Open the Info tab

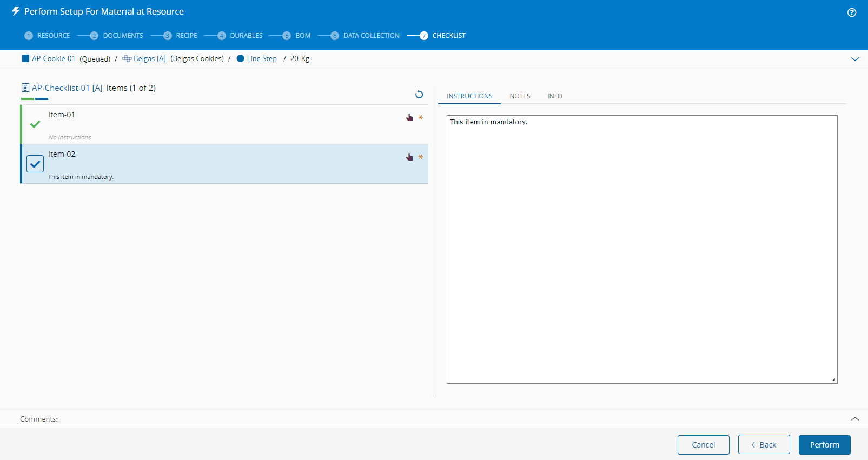(554, 96)
